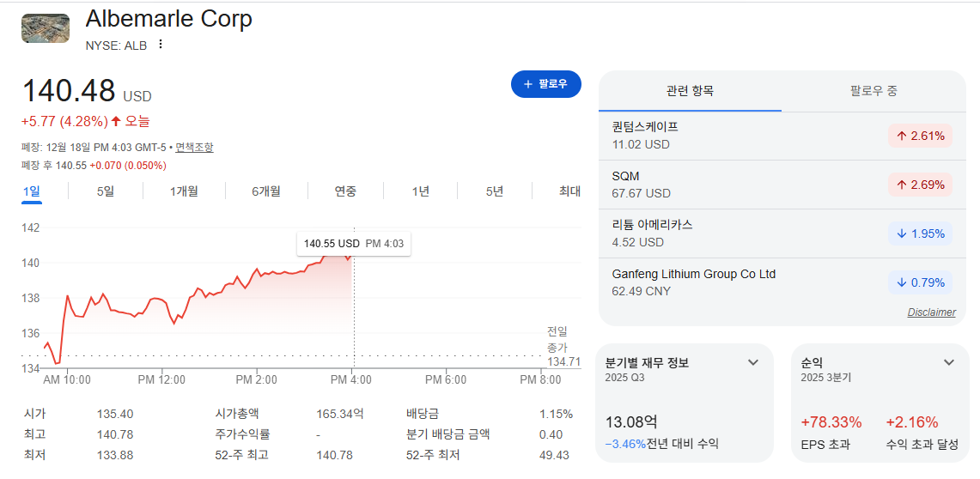This screenshot has height=479, width=980.
Task: Click the 리튬 아메리카스 1.95% down-arrow badge
Action: tap(920, 233)
